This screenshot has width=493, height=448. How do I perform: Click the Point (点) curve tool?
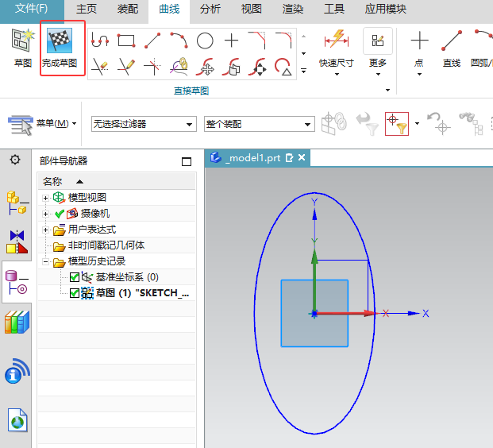[x=419, y=41]
